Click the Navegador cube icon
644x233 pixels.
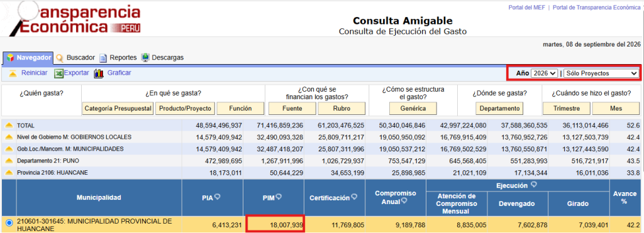pyautogui.click(x=10, y=58)
